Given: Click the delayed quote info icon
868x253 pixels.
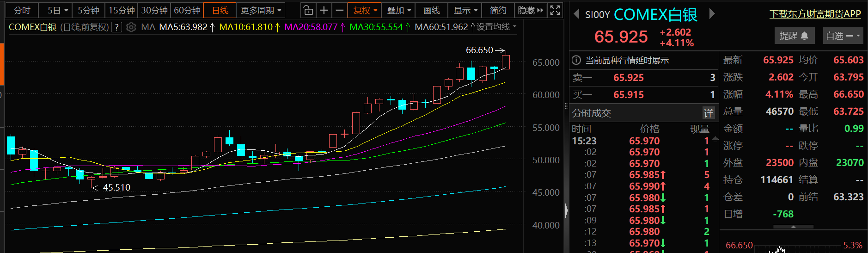Looking at the screenshot, I should click(x=576, y=61).
